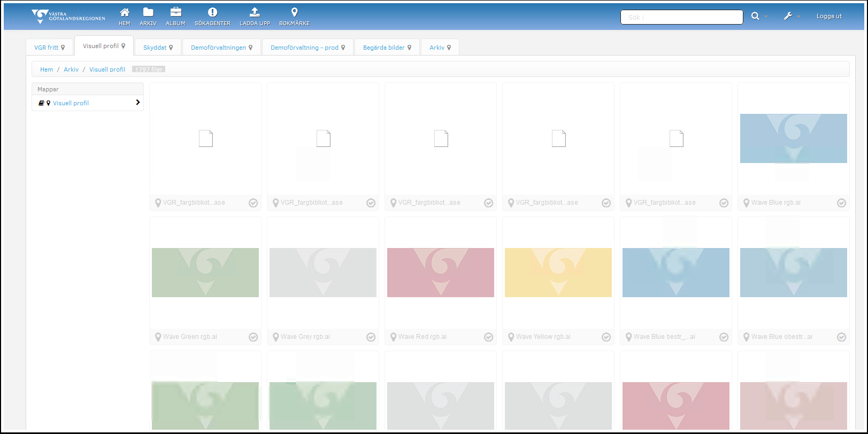Click the Wave Red rgb.ai file name
Image resolution: width=868 pixels, height=434 pixels.
tap(423, 337)
